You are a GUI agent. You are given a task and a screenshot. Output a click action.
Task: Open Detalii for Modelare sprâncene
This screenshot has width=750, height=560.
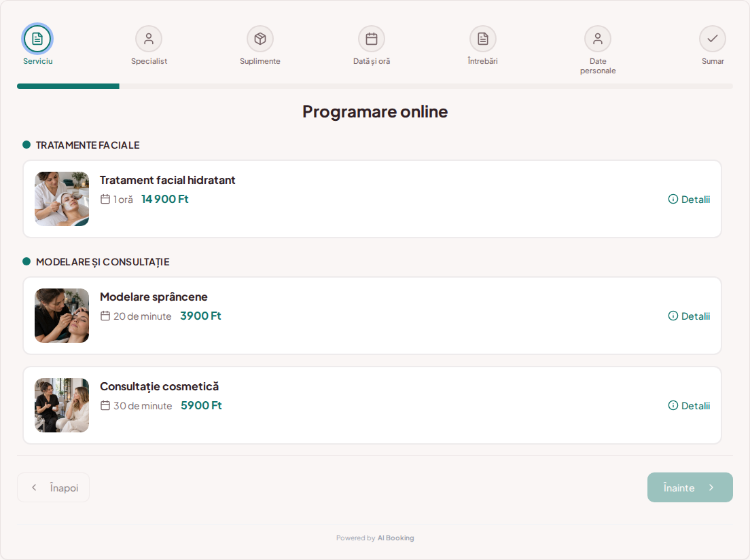coord(689,316)
